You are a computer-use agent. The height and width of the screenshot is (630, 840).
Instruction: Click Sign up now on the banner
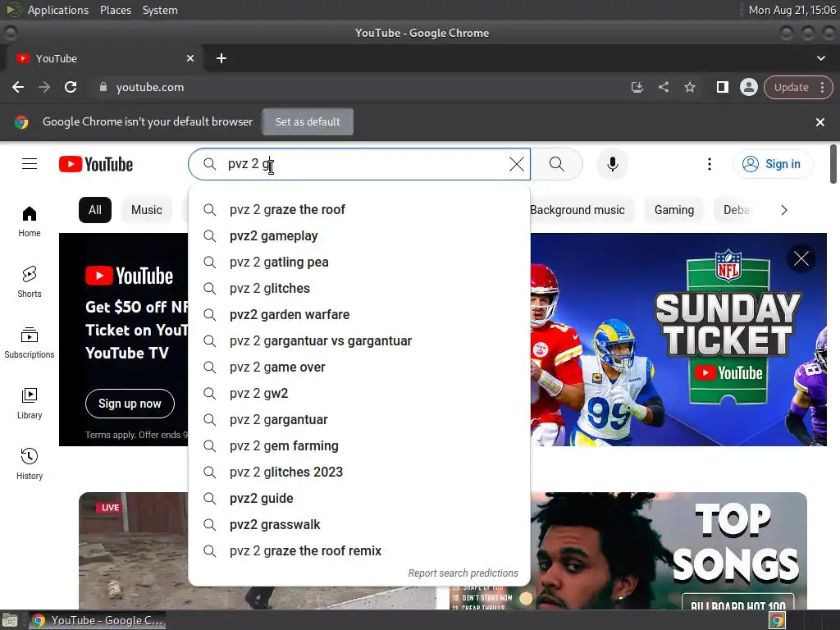(x=130, y=404)
